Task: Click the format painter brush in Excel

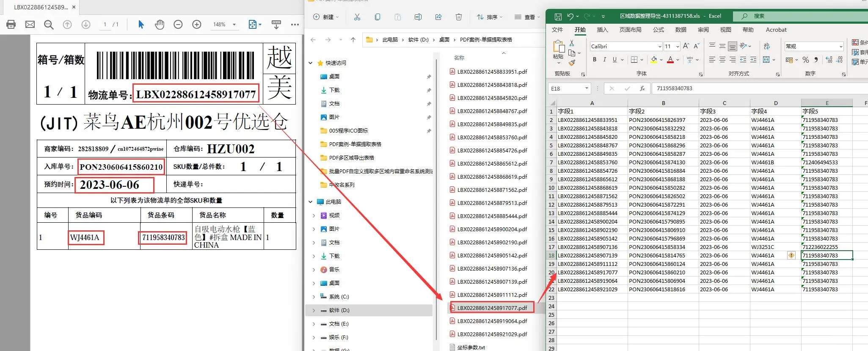Action: (x=572, y=63)
